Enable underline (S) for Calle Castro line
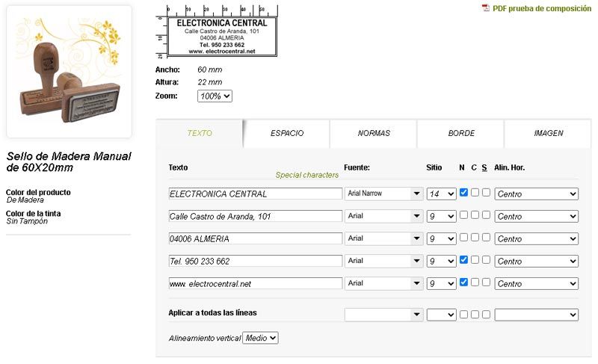Viewport: 598px width, 364px height. click(486, 215)
